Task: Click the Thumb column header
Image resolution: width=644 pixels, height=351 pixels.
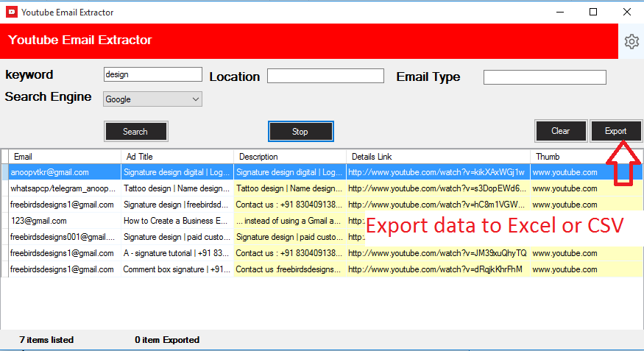Action: [587, 157]
